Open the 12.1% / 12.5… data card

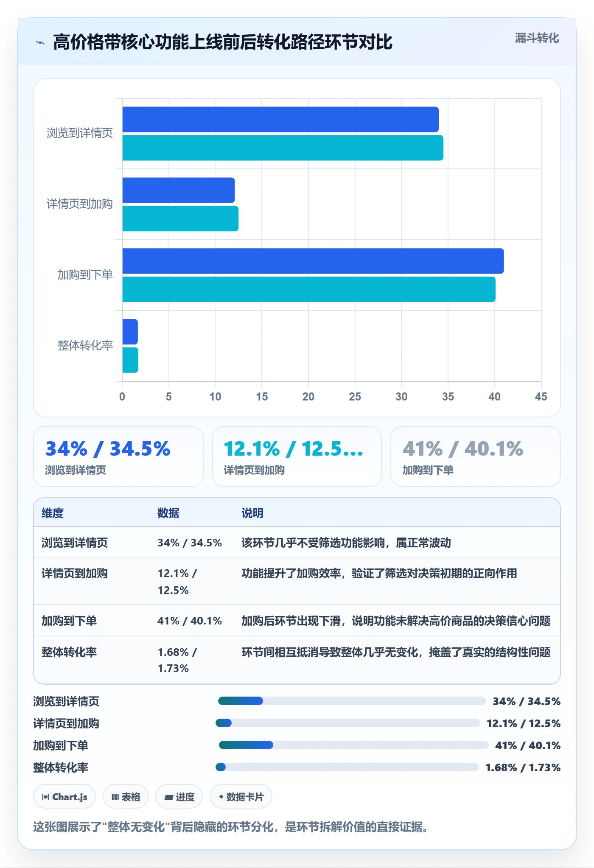point(297,456)
